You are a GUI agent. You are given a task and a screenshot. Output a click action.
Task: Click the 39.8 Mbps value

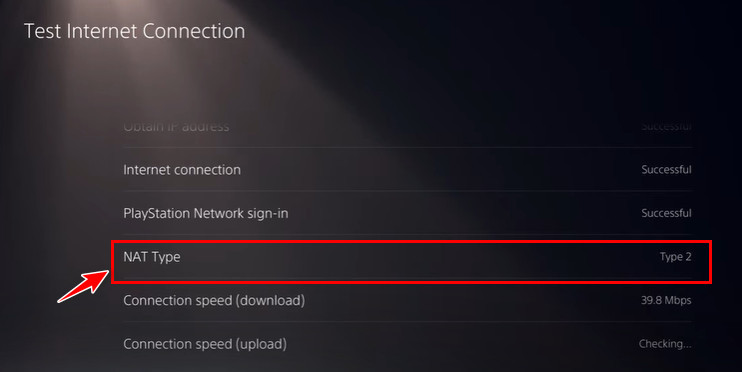(666, 300)
